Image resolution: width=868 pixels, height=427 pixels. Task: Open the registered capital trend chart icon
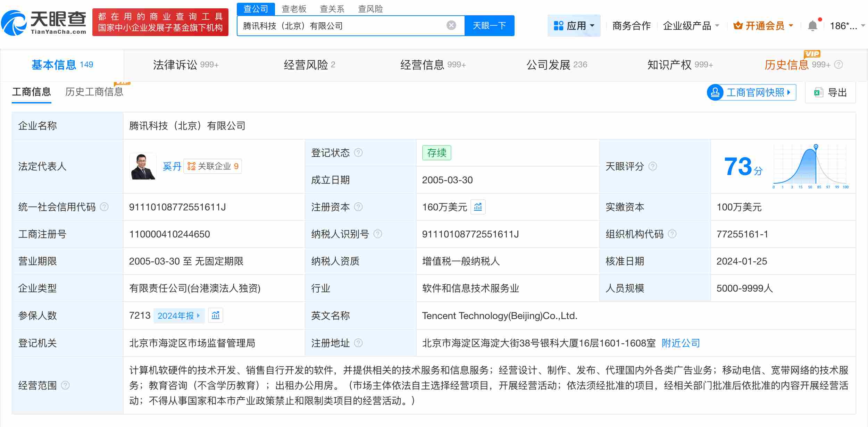(478, 207)
